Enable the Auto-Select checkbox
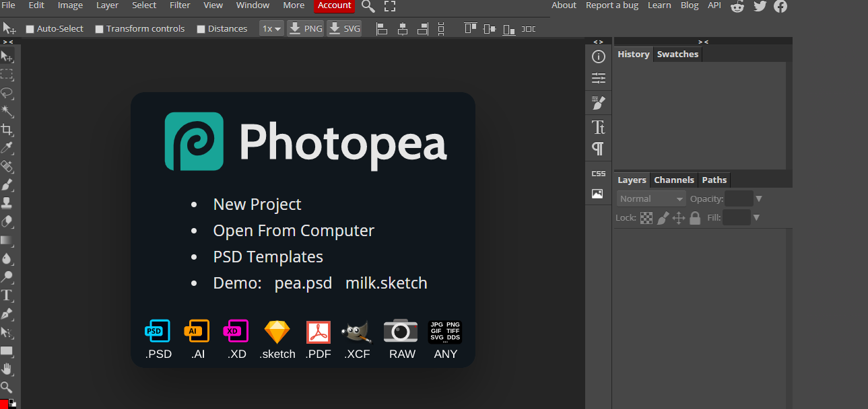This screenshot has height=409, width=868. [30, 29]
